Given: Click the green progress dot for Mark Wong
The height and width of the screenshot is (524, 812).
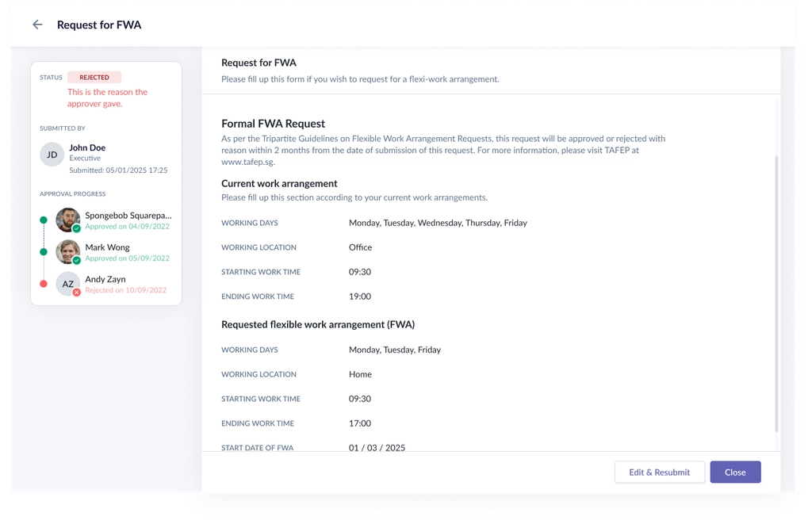Looking at the screenshot, I should pos(44,251).
